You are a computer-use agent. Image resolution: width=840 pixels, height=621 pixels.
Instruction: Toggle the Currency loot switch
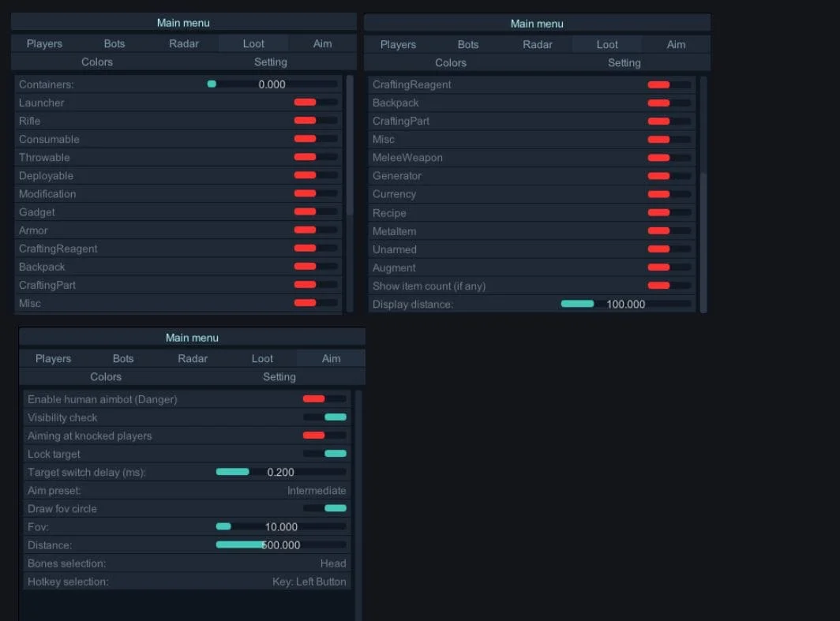(669, 194)
